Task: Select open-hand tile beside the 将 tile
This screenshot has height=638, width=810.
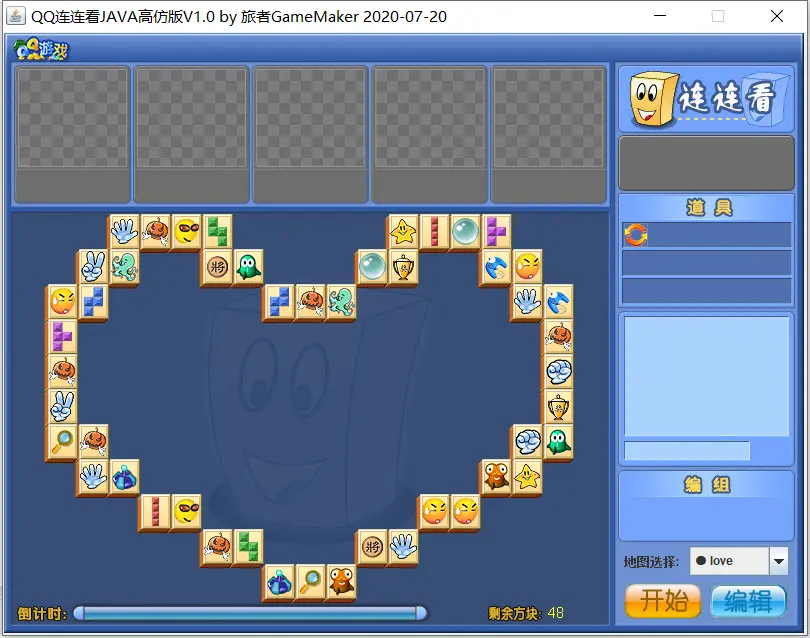Action: click(403, 547)
